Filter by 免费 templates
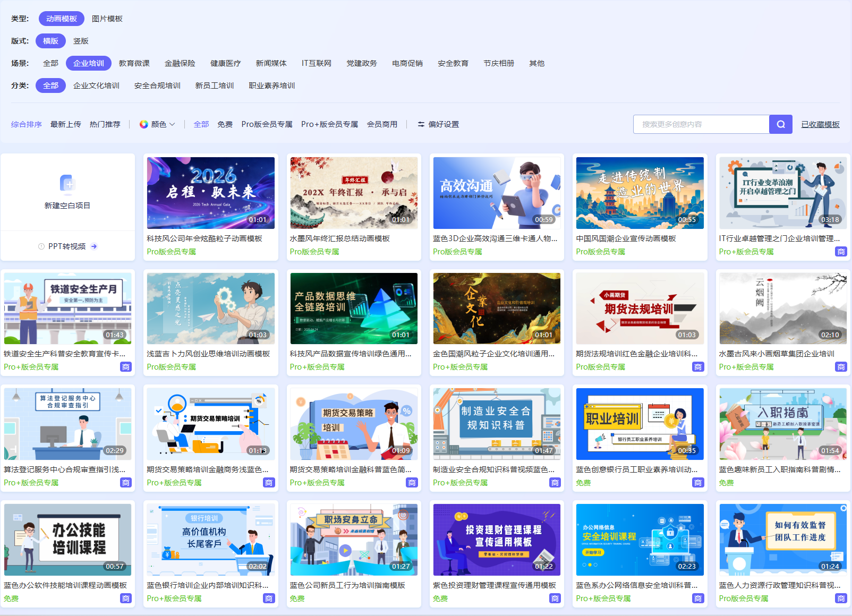This screenshot has height=616, width=852. tap(225, 124)
